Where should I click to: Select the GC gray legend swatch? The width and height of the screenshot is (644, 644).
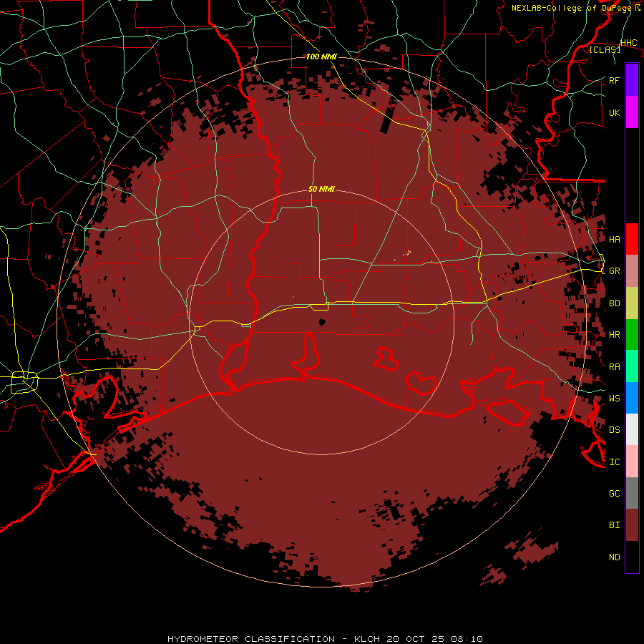pos(632,493)
